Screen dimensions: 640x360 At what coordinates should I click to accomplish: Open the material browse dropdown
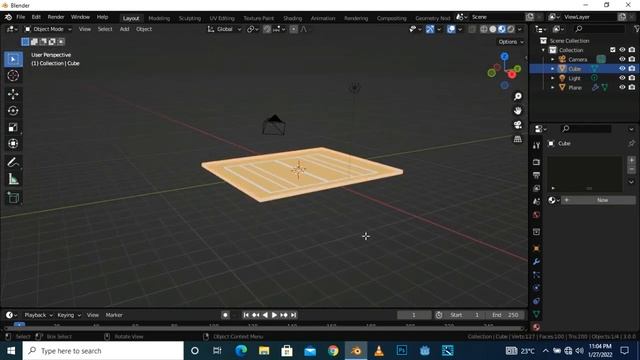point(553,200)
